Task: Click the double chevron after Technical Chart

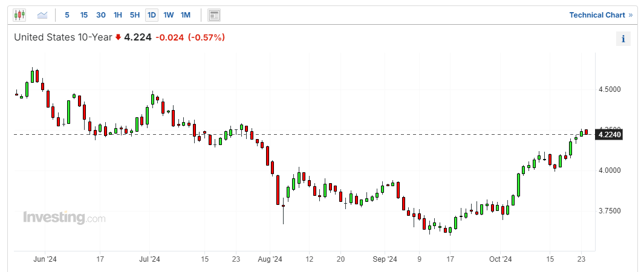Action: pos(631,15)
